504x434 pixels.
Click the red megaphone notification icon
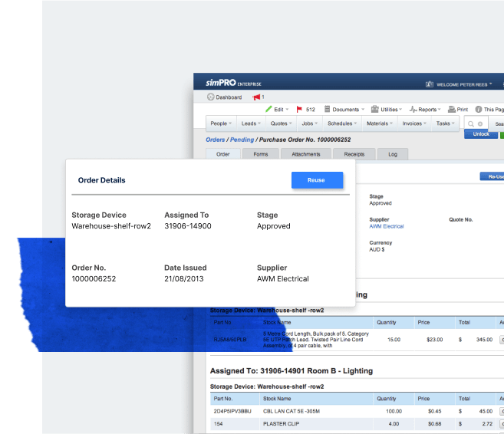pos(256,97)
